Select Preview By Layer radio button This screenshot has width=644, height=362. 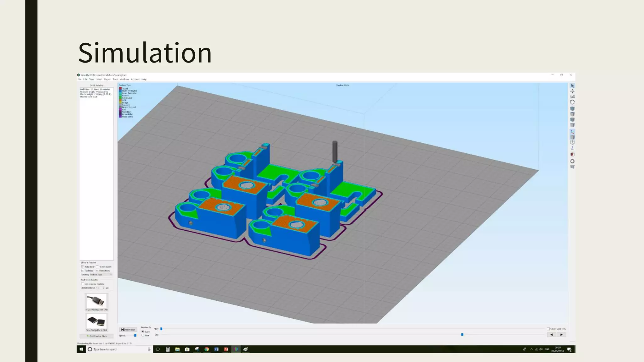pos(143,332)
